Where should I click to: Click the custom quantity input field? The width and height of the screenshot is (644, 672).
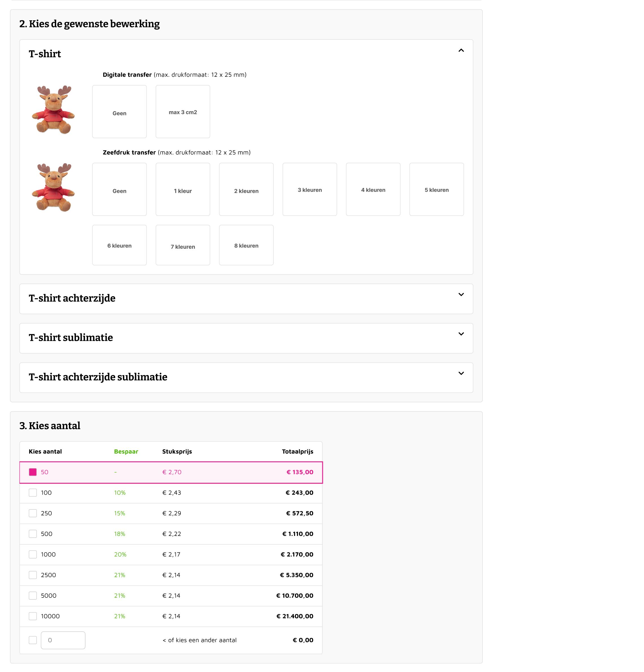tap(63, 640)
